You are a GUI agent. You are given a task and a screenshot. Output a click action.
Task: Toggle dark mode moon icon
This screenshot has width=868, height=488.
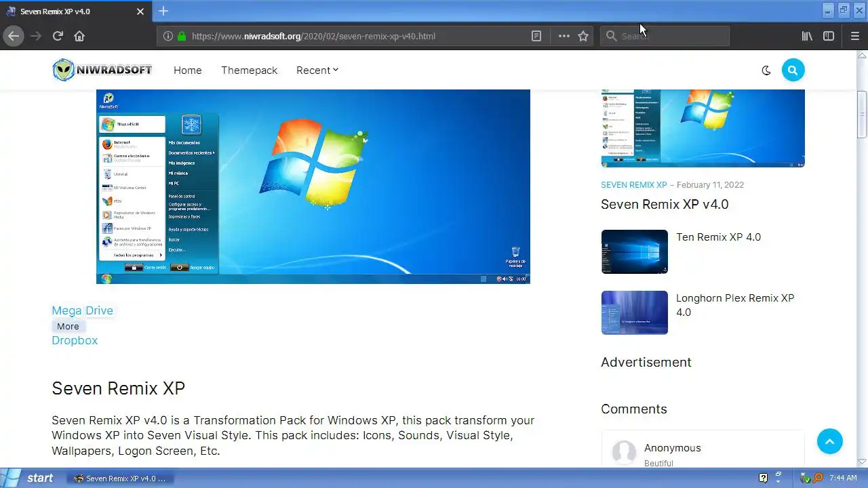point(766,70)
